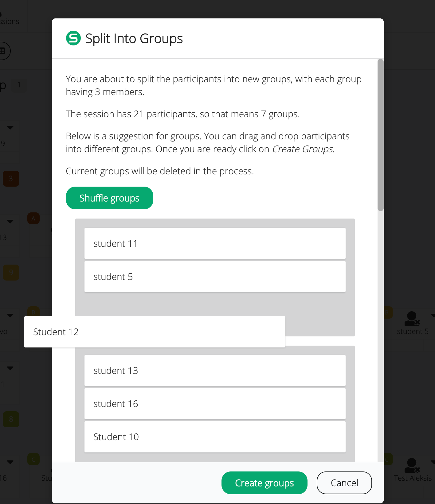The width and height of the screenshot is (435, 504).
Task: Click the red letter A badge
Action: click(x=33, y=219)
